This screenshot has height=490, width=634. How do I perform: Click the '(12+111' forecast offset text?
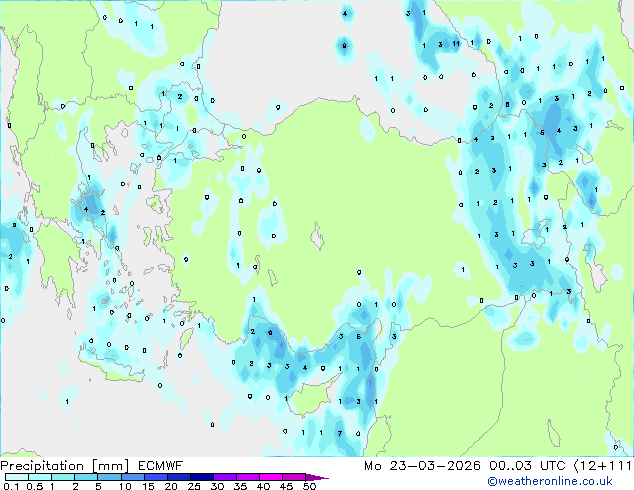pos(603,466)
